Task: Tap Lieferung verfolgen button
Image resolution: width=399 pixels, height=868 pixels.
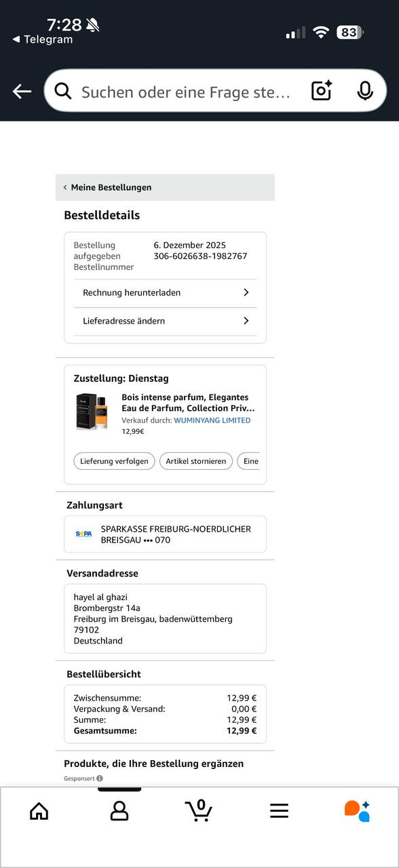Action: [114, 461]
